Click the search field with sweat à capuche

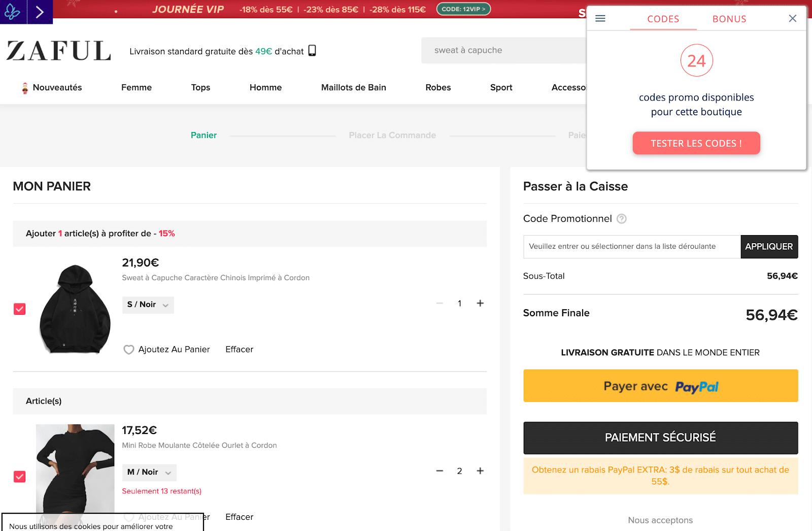[x=503, y=50]
